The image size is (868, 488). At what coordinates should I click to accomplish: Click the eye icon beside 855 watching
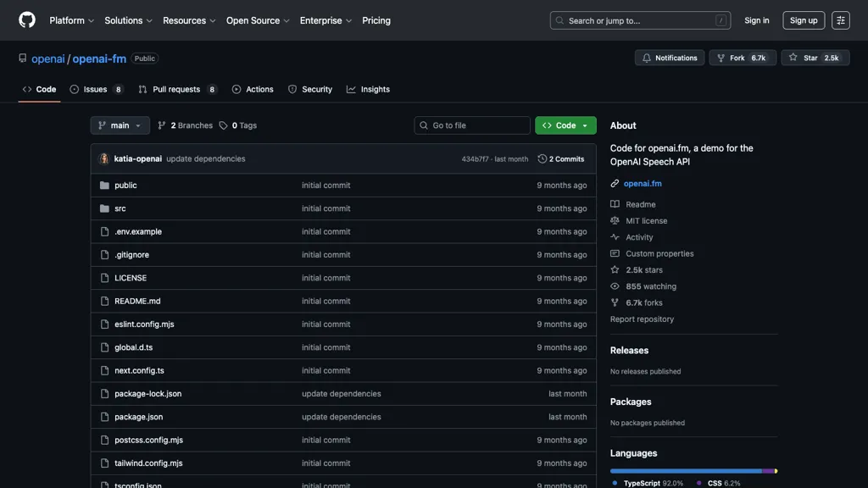(615, 286)
